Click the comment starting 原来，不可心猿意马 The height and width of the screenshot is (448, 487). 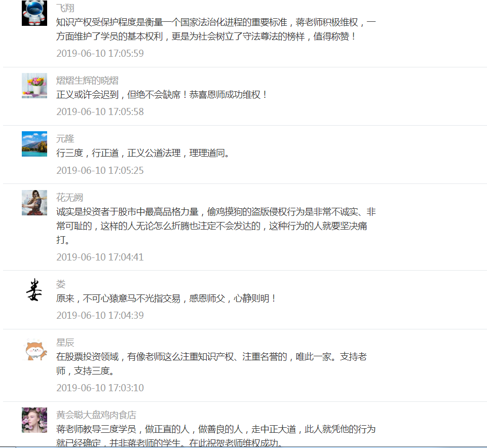(x=166, y=298)
